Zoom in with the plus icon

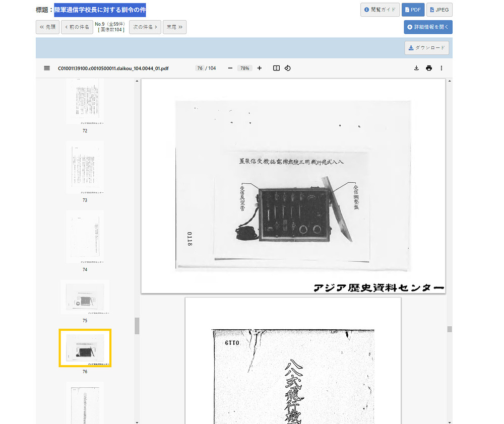[x=260, y=68]
